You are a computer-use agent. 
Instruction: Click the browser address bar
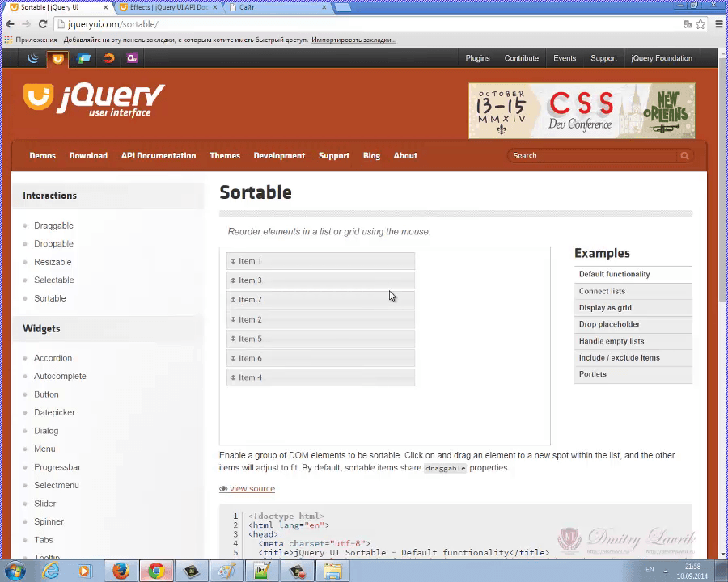(x=368, y=24)
